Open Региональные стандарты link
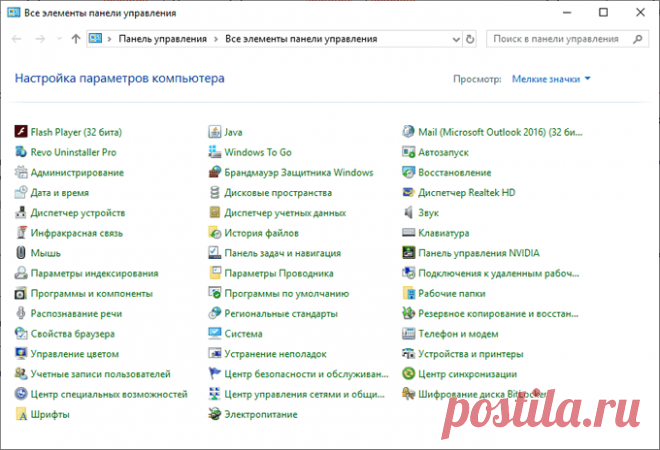 [281, 313]
